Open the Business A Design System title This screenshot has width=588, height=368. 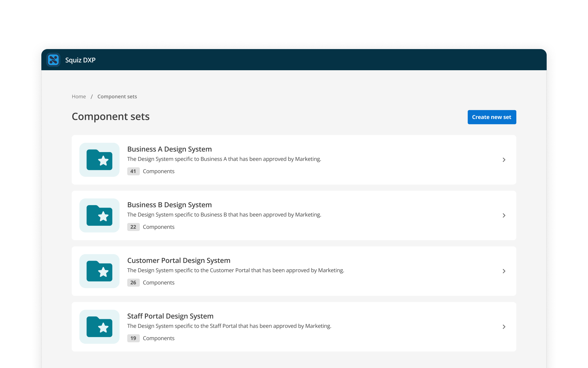(x=169, y=149)
